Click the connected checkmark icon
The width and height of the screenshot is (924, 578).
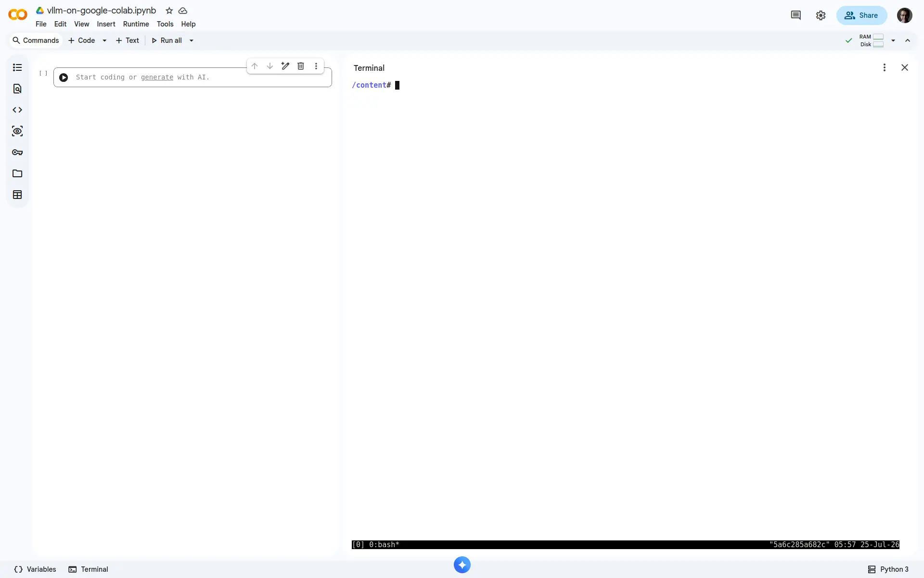click(849, 40)
